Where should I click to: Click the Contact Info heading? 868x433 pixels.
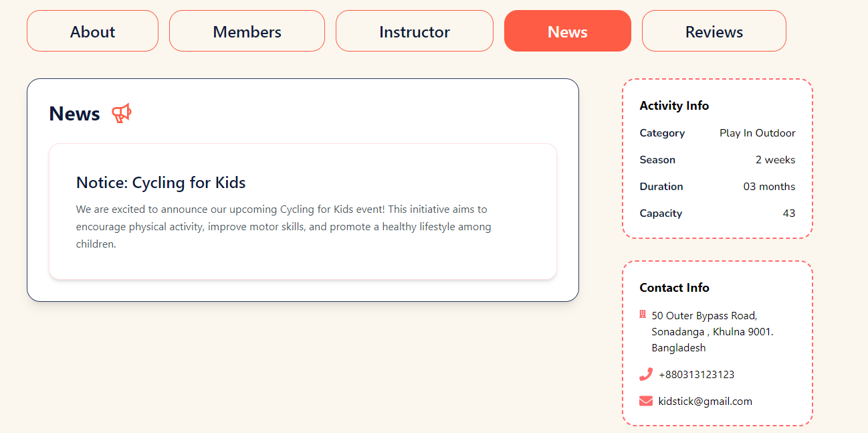point(674,288)
